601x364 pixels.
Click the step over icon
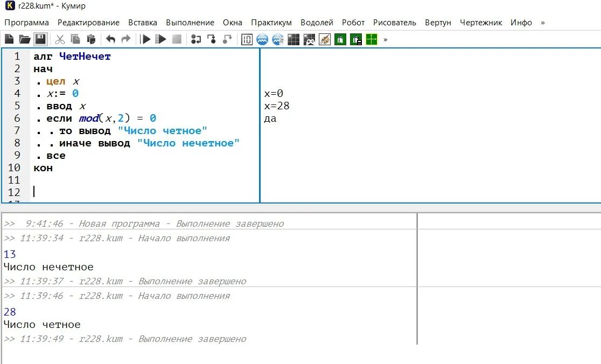pyautogui.click(x=196, y=39)
